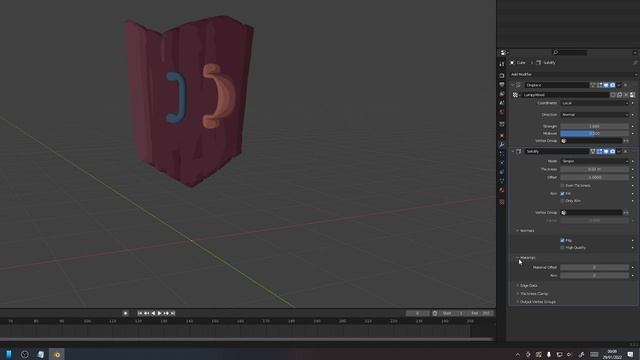Uncheck the Normals Flip checkbox
Image resolution: width=640 pixels, height=360 pixels.
562,240
